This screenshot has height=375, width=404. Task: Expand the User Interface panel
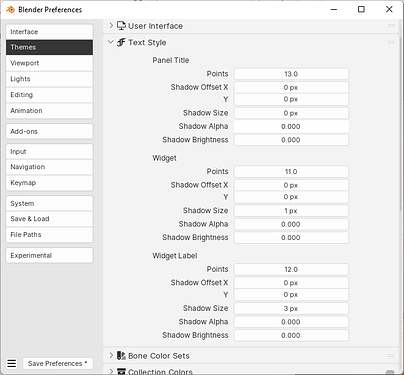click(x=111, y=25)
